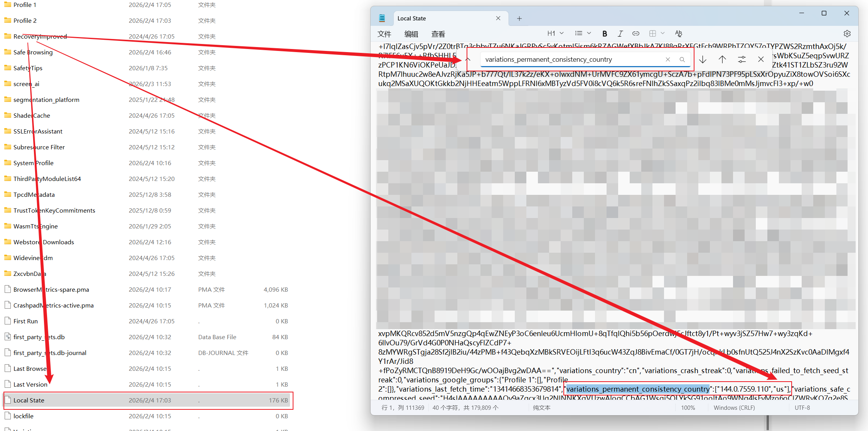Find next match with down arrow
Image resolution: width=868 pixels, height=431 pixels.
[x=703, y=59]
